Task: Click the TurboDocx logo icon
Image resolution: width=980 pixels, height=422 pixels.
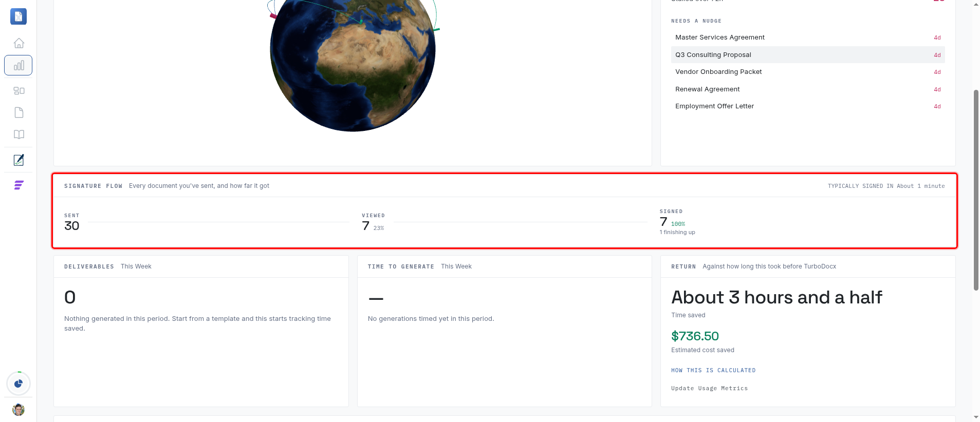Action: pyautogui.click(x=19, y=16)
